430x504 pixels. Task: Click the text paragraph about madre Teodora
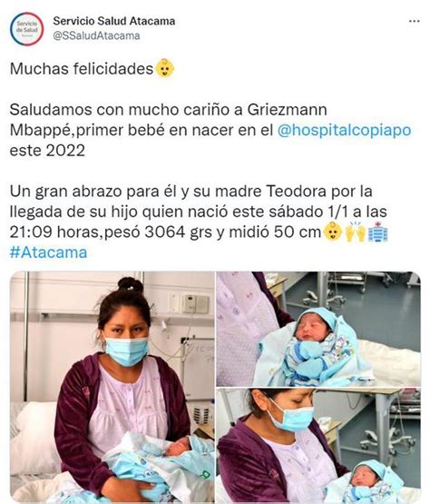(199, 212)
